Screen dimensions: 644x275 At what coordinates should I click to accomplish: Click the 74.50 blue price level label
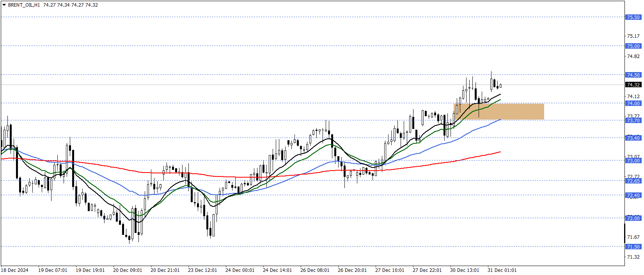pyautogui.click(x=633, y=75)
